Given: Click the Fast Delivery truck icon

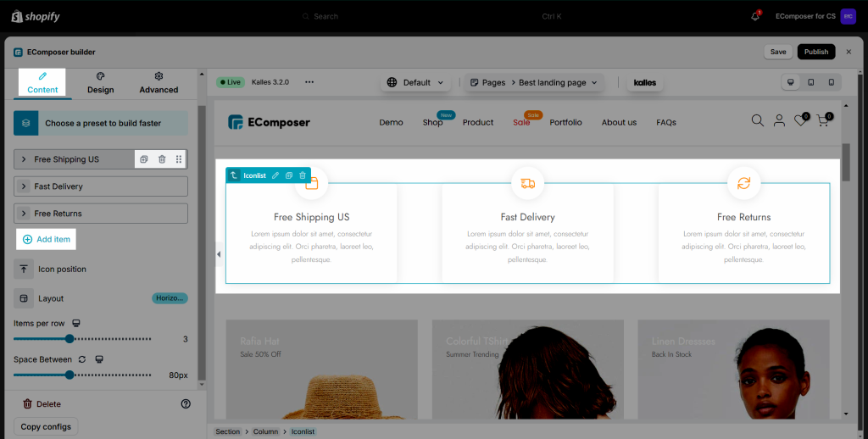Looking at the screenshot, I should [527, 183].
